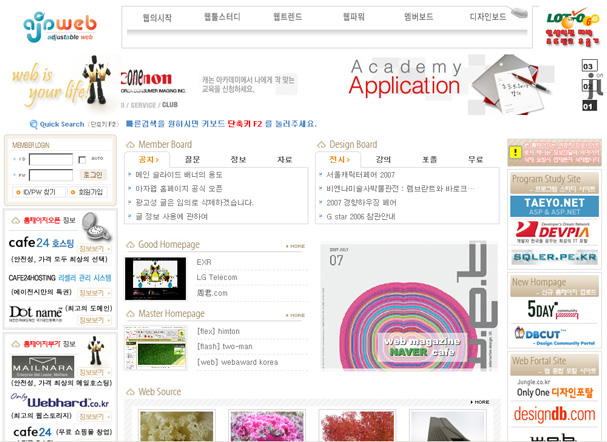Click MORE next to Good Homepage

click(x=296, y=246)
